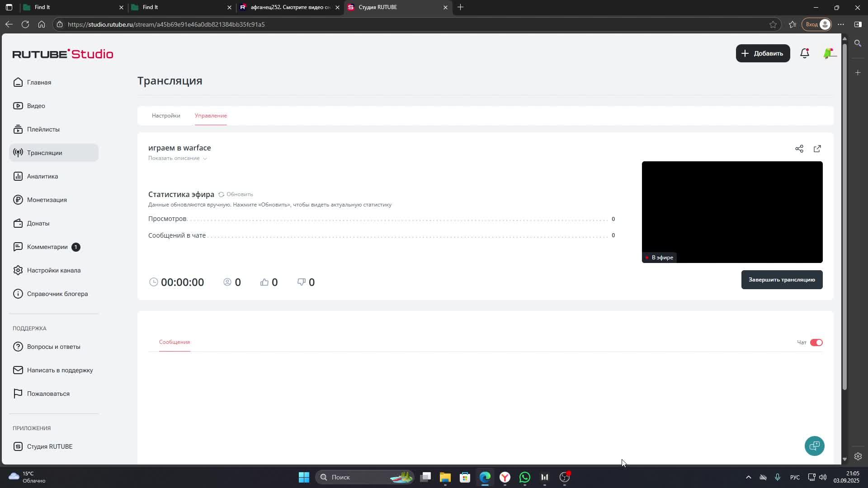Screen dimensions: 868x488
Task: Open Монетизация in the sidebar
Action: pyautogui.click(x=47, y=200)
